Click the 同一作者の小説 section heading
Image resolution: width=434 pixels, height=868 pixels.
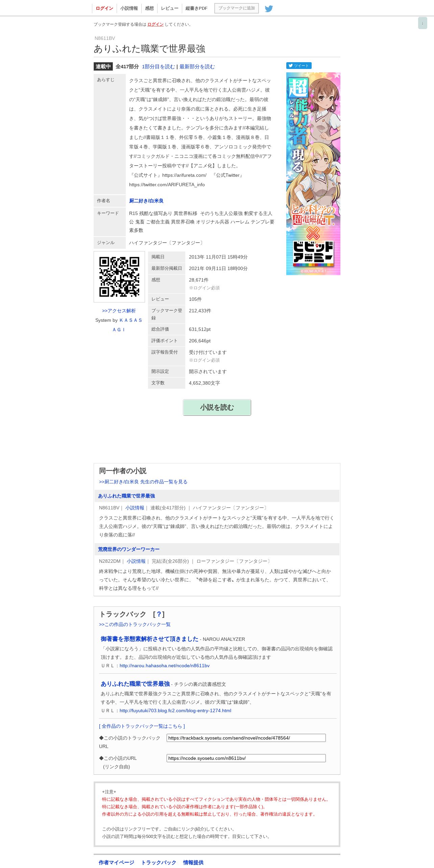click(x=123, y=471)
